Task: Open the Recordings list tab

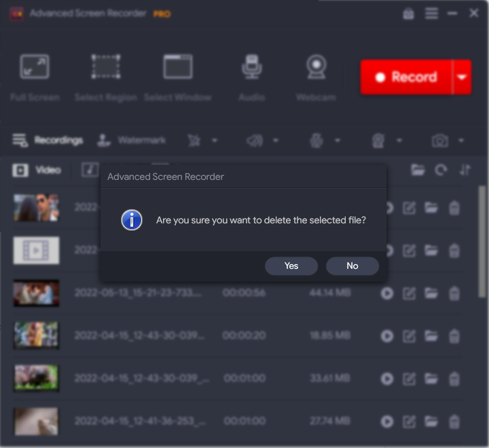Action: coord(48,141)
